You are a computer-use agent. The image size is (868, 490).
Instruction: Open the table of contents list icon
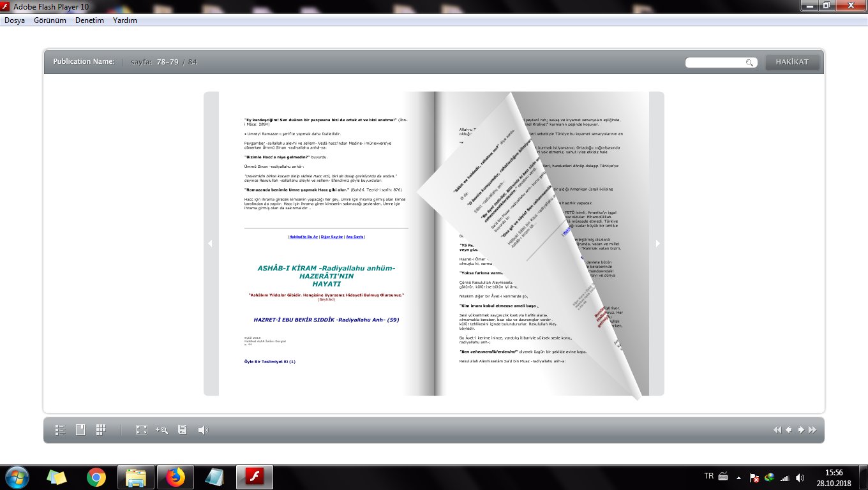pyautogui.click(x=61, y=430)
